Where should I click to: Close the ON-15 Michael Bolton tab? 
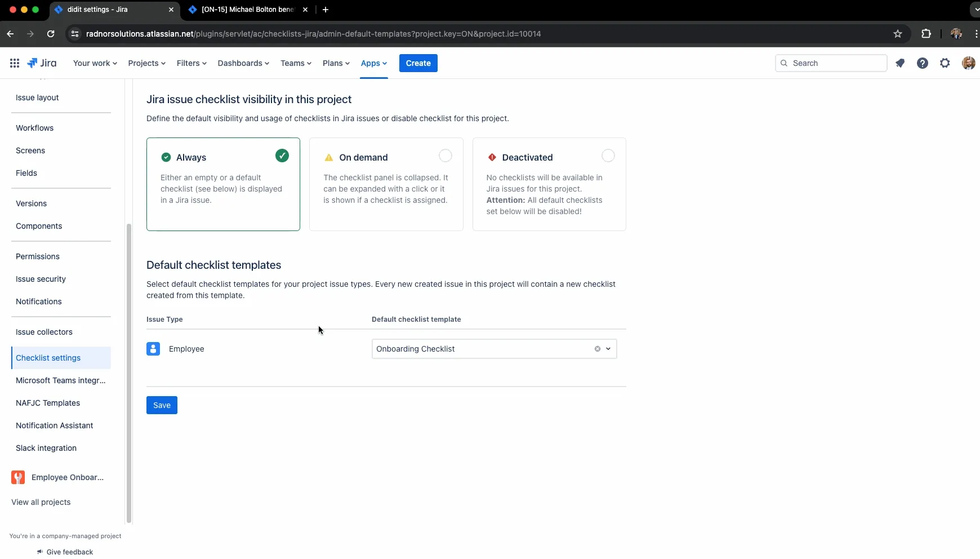point(305,10)
